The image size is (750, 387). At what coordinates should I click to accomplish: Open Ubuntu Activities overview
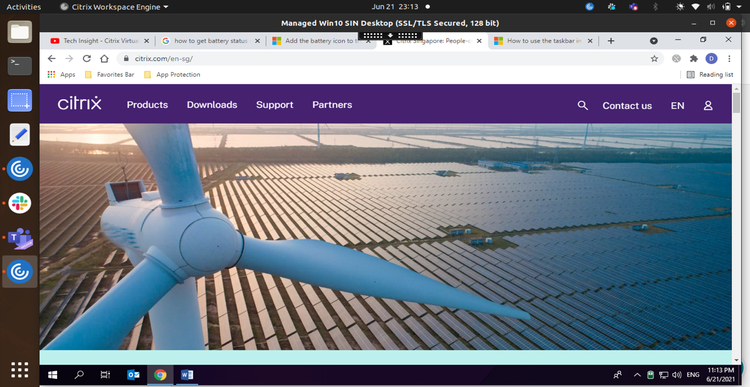23,7
